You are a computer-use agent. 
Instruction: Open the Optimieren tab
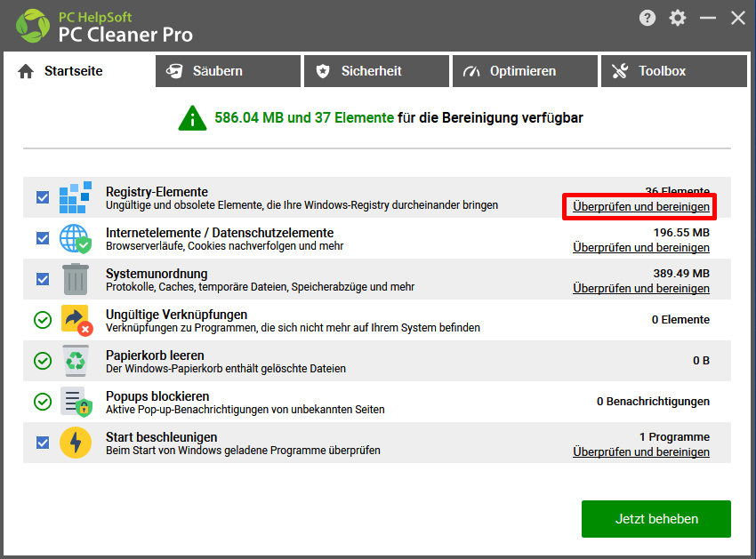click(x=525, y=71)
